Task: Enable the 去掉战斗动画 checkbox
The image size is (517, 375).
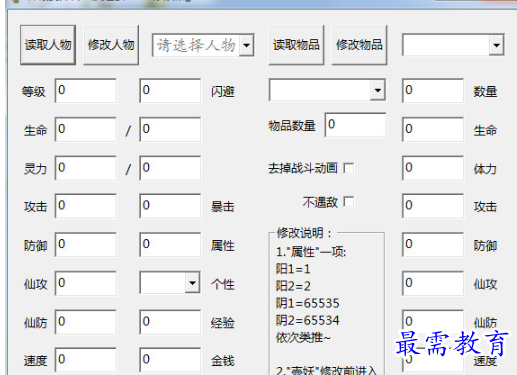Action: 349,168
